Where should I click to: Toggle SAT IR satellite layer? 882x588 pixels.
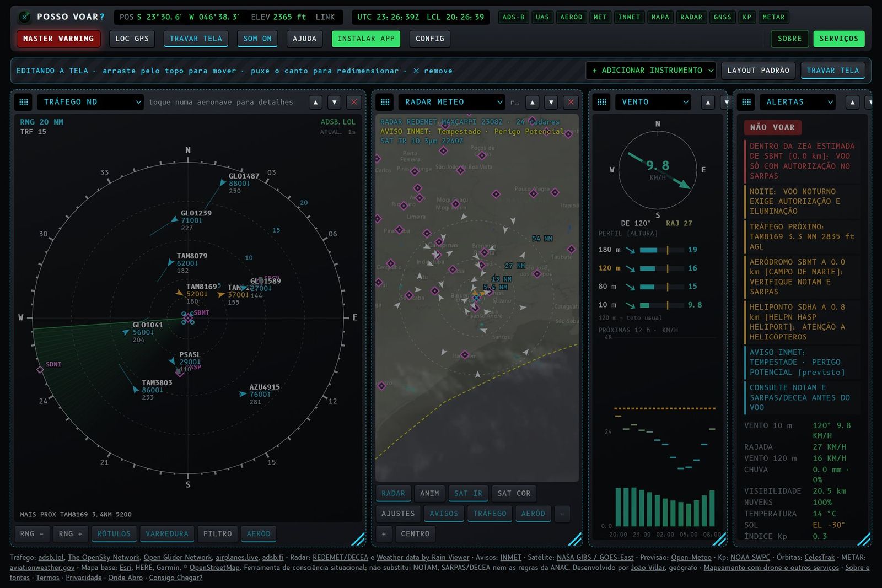coord(468,494)
